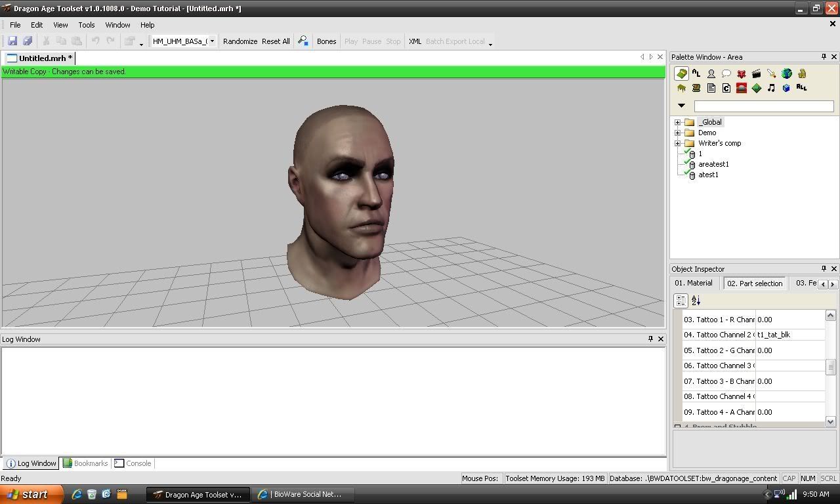
Task: Click the Reset All button
Action: click(276, 41)
